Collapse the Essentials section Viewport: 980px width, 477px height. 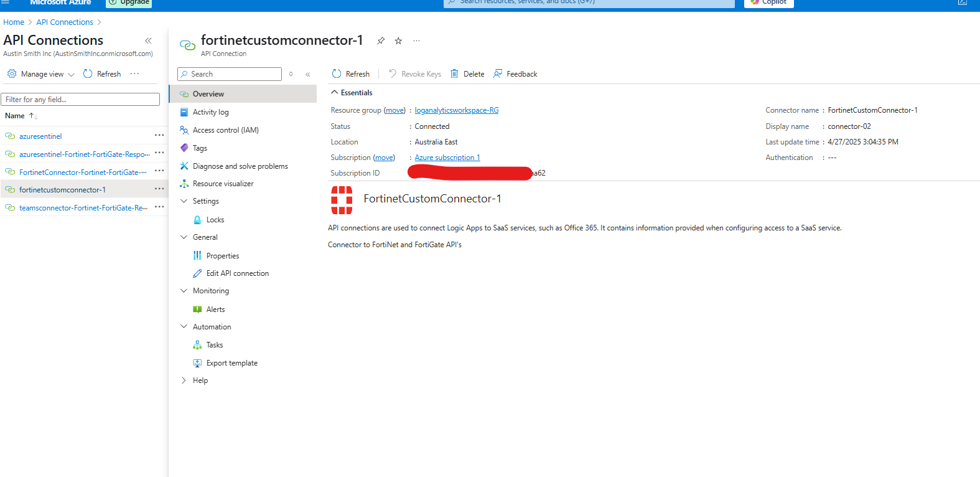click(352, 92)
